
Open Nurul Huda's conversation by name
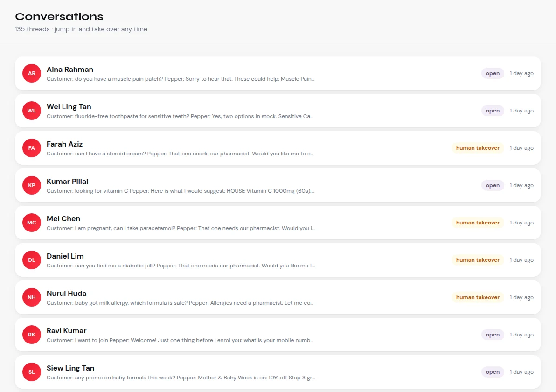[67, 294]
